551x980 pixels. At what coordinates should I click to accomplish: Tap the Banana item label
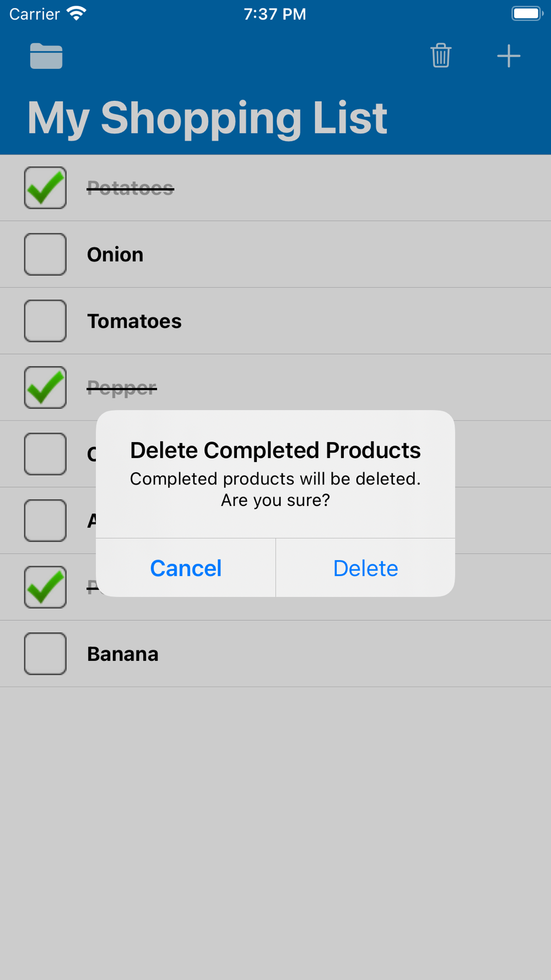[123, 654]
